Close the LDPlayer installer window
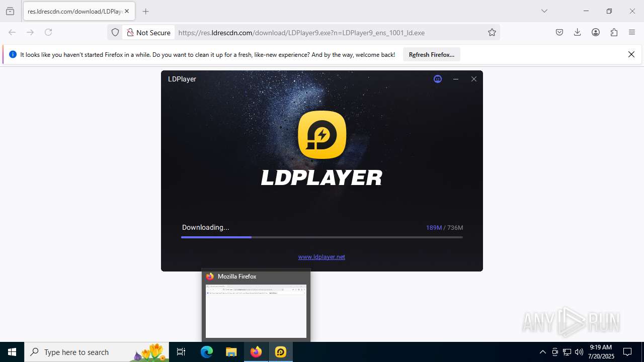644x362 pixels. (474, 79)
